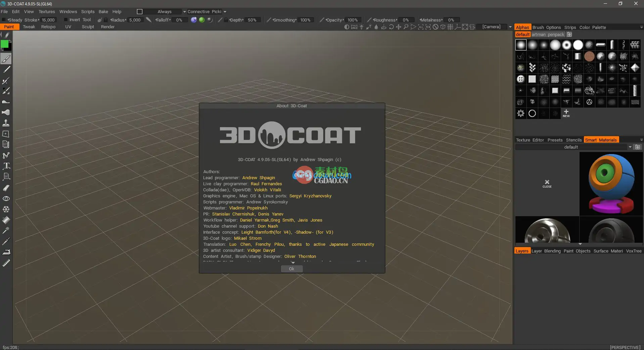Viewport: 644px width, 350px height.
Task: Select the Airbrush spray tool
Action: (x=6, y=80)
